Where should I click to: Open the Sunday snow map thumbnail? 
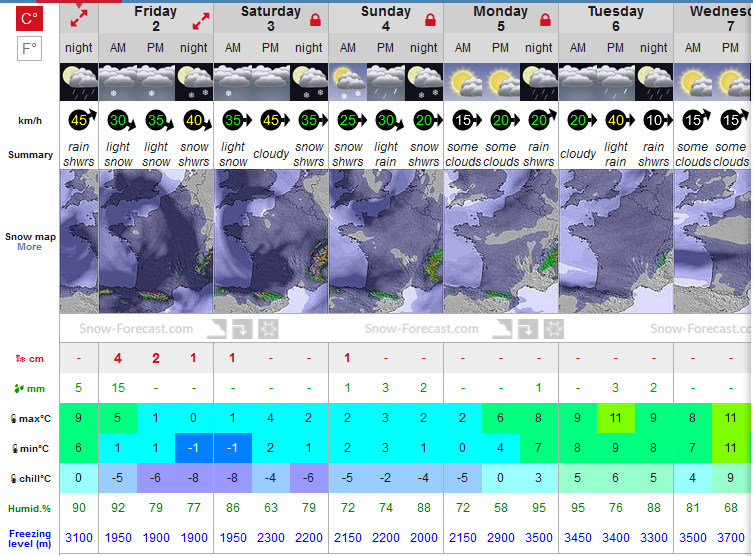[386, 242]
